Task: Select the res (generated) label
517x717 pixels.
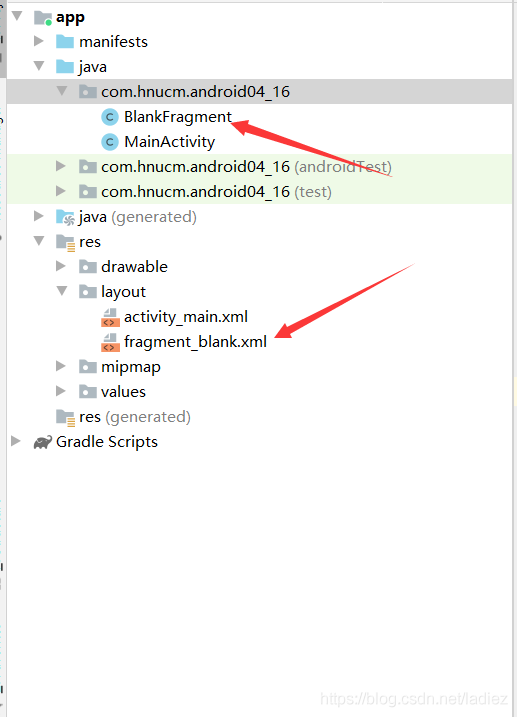Action: tap(135, 417)
